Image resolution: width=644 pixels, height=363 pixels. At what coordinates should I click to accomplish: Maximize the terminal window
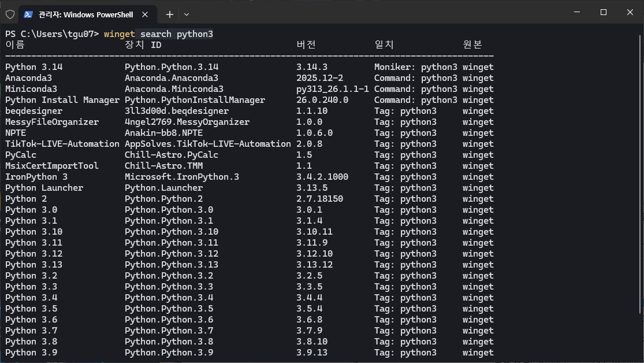tap(603, 12)
